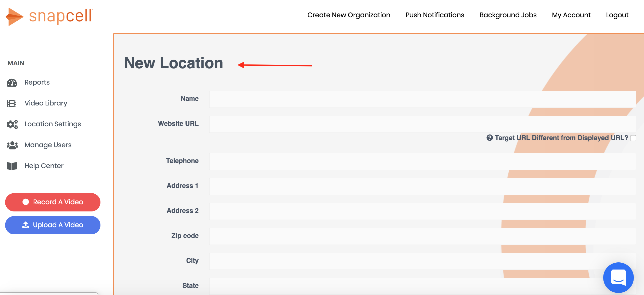Open Create New Organization
The width and height of the screenshot is (644, 295).
pos(349,15)
